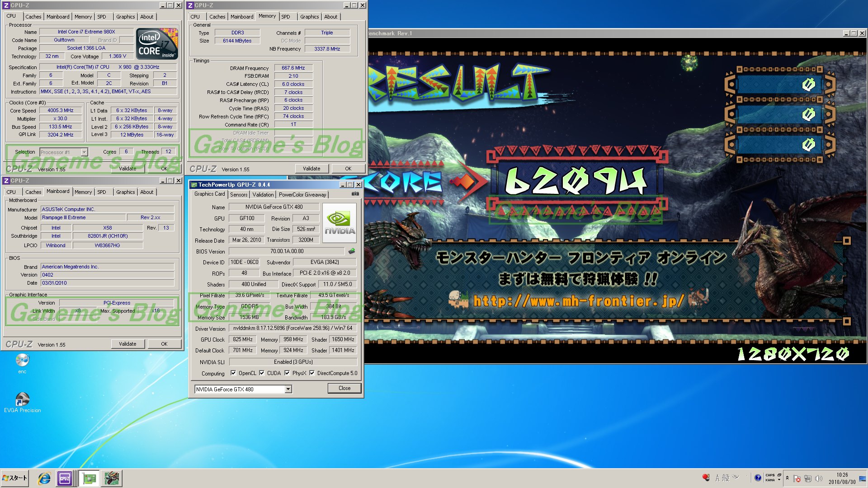Toggle the OpenCL checkbox in GPU-Z
868x488 pixels.
click(233, 373)
